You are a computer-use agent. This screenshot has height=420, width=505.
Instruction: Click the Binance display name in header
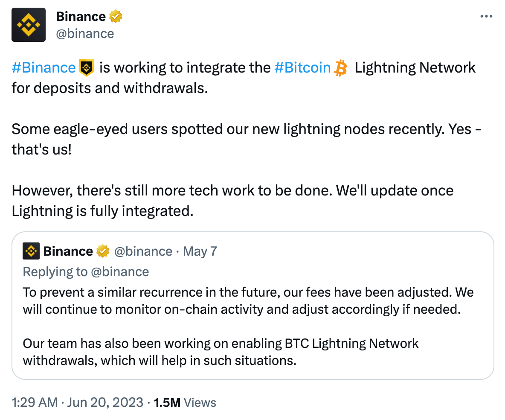tap(81, 17)
